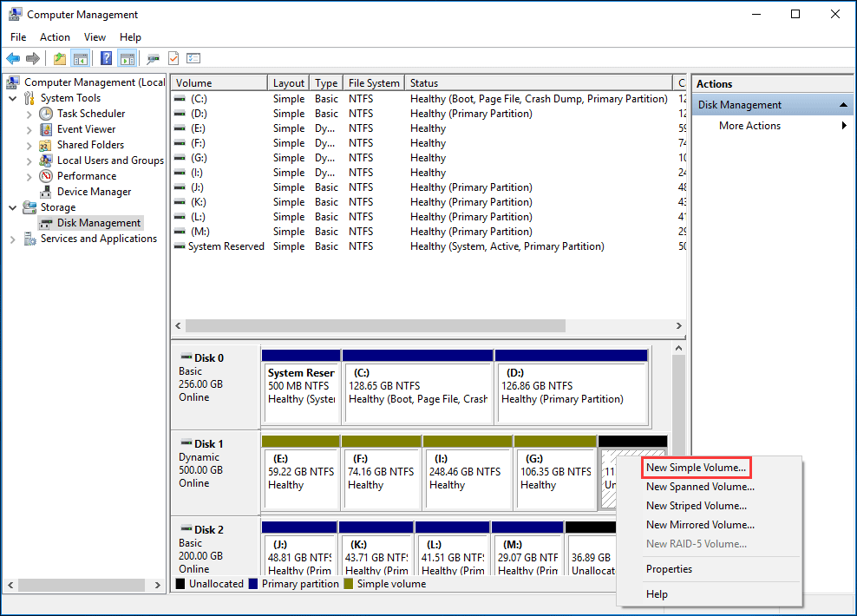Click the Services and Applications icon
857x616 pixels.
(29, 239)
